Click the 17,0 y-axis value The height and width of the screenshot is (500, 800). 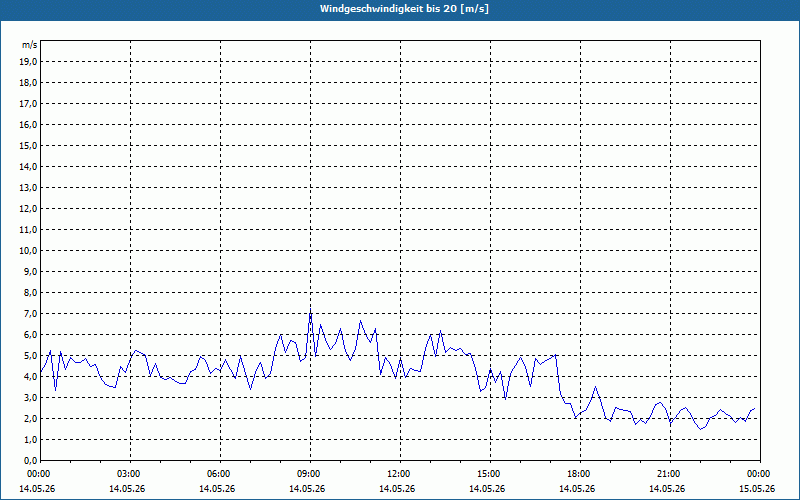[28, 104]
